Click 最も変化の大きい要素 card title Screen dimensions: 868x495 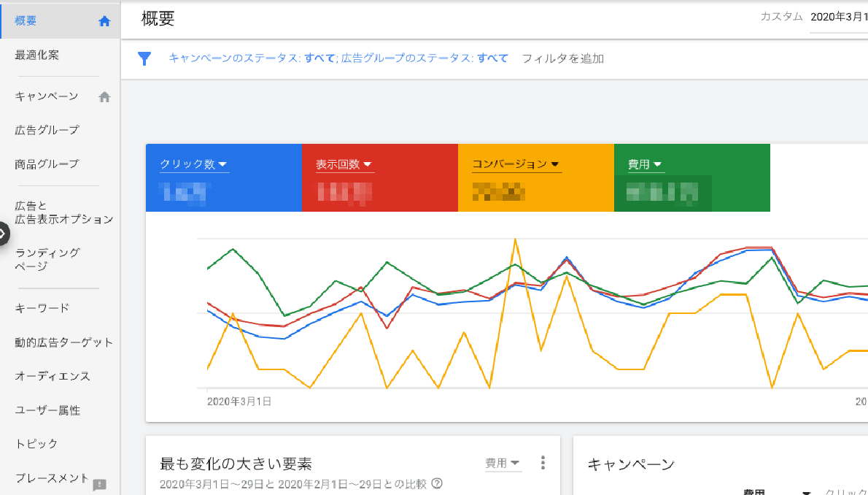236,464
